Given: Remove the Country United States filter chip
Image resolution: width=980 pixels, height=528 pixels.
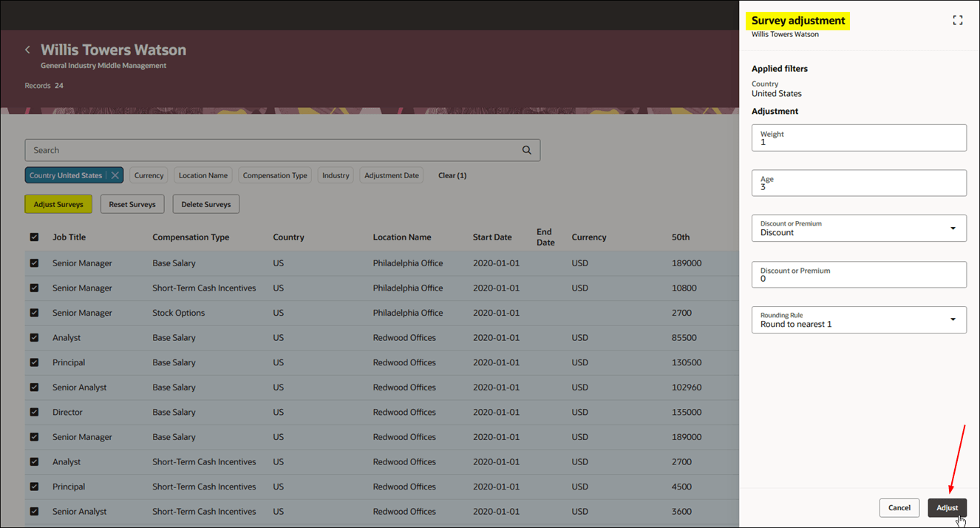Looking at the screenshot, I should 115,175.
